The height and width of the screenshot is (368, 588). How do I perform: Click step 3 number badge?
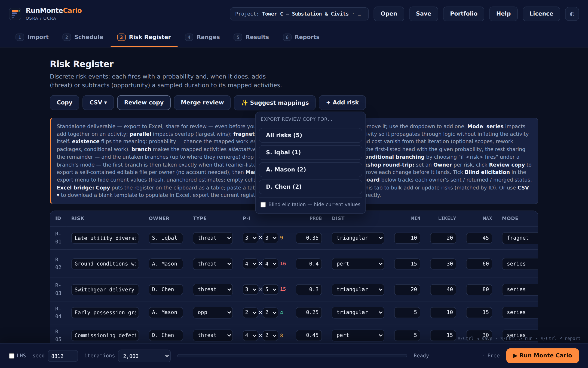tap(121, 37)
